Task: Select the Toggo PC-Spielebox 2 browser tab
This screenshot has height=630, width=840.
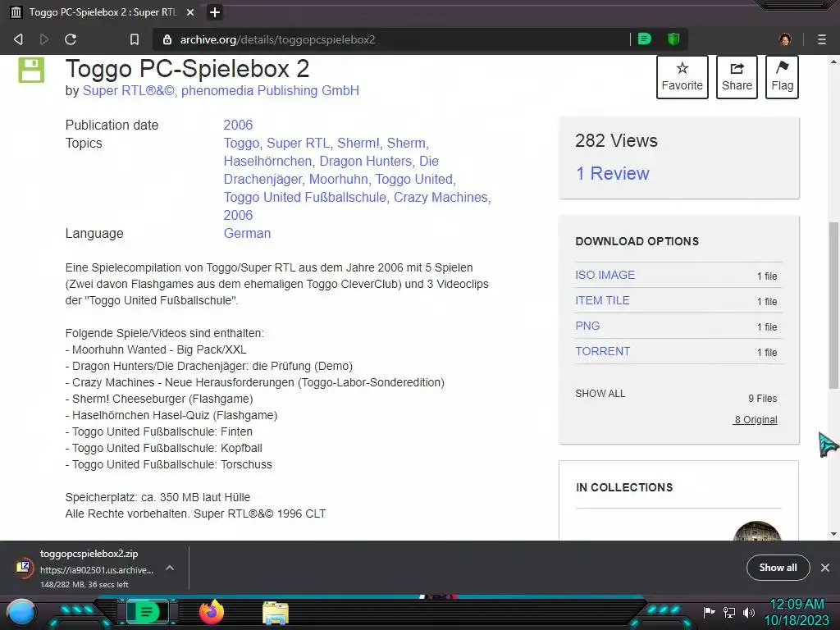Action: 102,11
